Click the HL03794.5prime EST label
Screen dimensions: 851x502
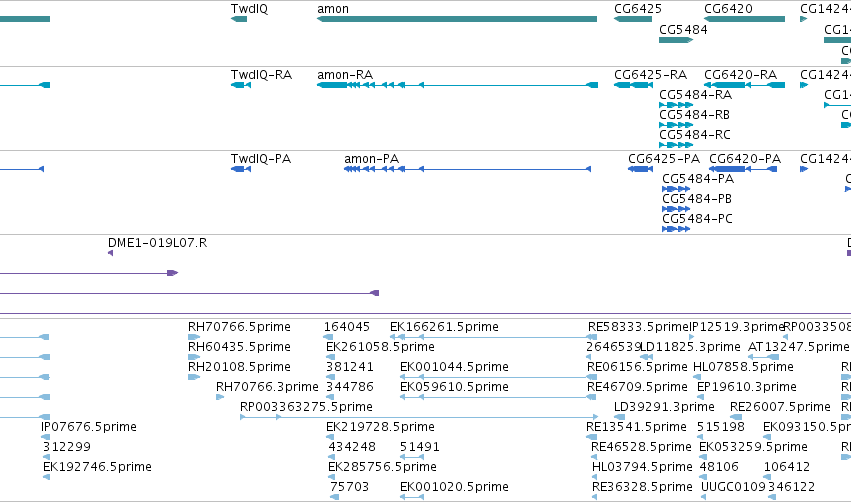[642, 467]
